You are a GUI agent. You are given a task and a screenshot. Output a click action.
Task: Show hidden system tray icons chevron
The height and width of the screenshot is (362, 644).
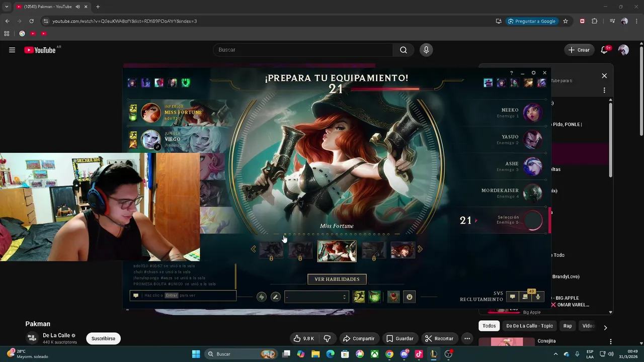[556, 354]
